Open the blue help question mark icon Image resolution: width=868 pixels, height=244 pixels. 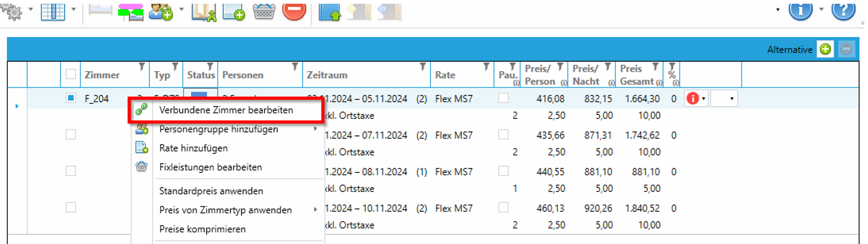click(x=843, y=10)
